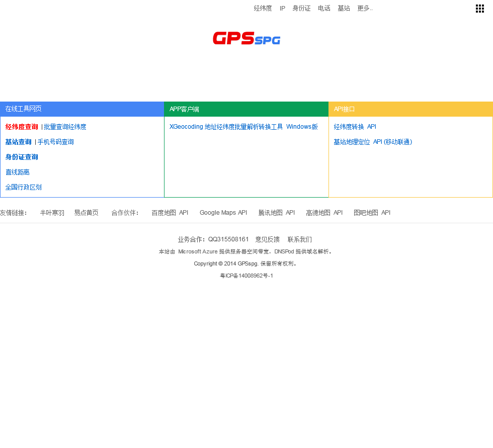
Task: Open 基站地理定位 API (移动联通) link
Action: point(373,142)
